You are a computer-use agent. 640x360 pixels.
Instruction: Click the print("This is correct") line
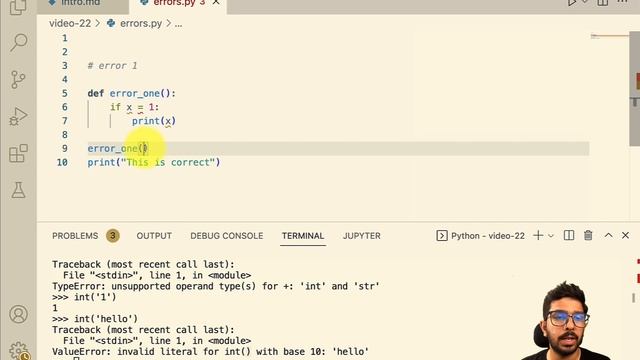pyautogui.click(x=153, y=162)
